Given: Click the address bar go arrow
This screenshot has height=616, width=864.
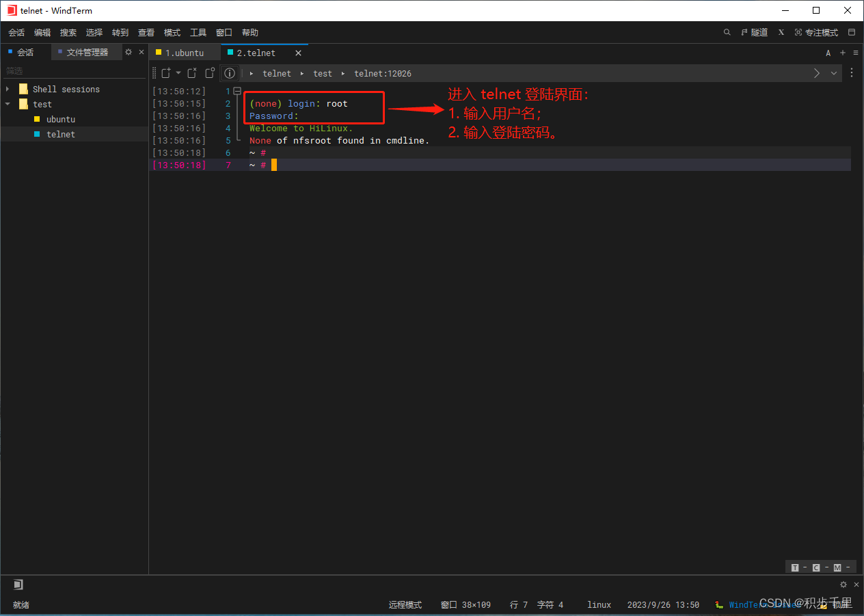Looking at the screenshot, I should pos(817,73).
